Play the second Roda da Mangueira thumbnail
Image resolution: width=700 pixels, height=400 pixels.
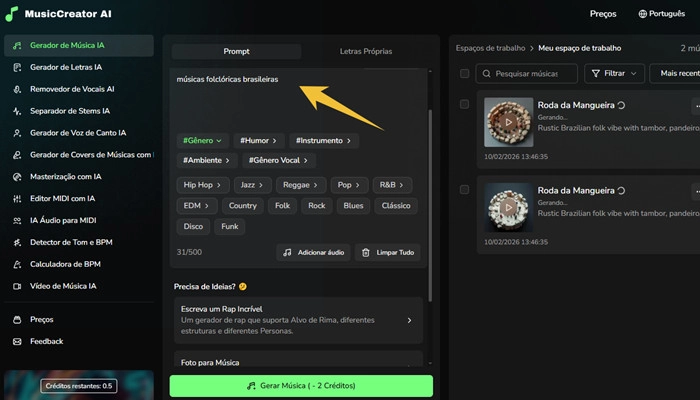pos(508,208)
